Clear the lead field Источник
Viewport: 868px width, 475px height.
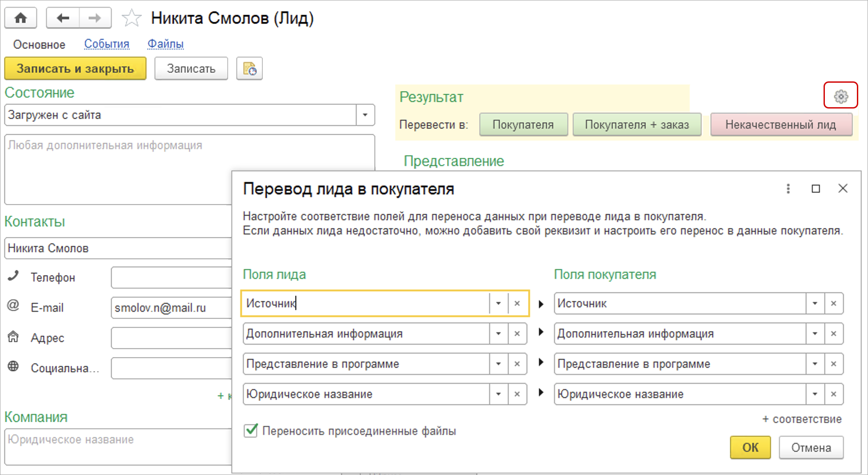tap(517, 303)
